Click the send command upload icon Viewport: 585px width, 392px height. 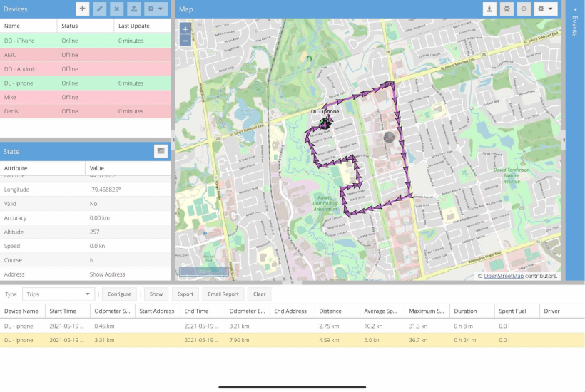tap(132, 9)
